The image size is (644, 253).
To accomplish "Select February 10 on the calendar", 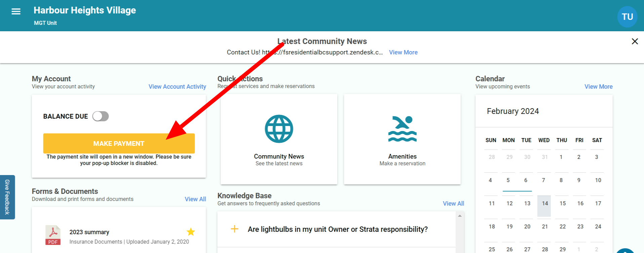I will tap(598, 180).
